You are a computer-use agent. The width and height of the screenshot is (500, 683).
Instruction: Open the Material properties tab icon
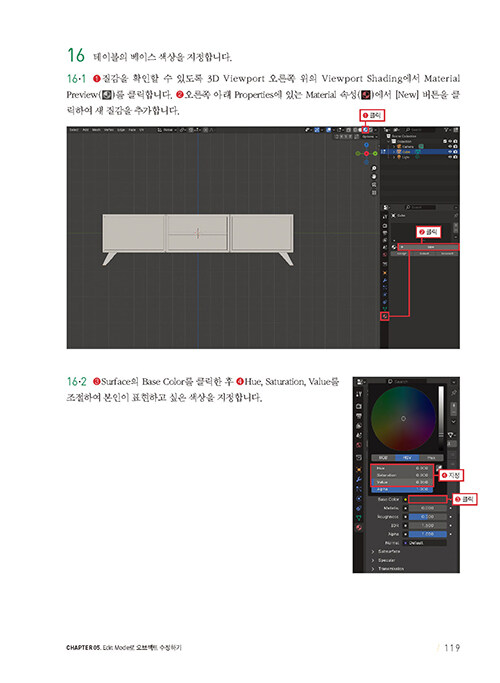384,317
